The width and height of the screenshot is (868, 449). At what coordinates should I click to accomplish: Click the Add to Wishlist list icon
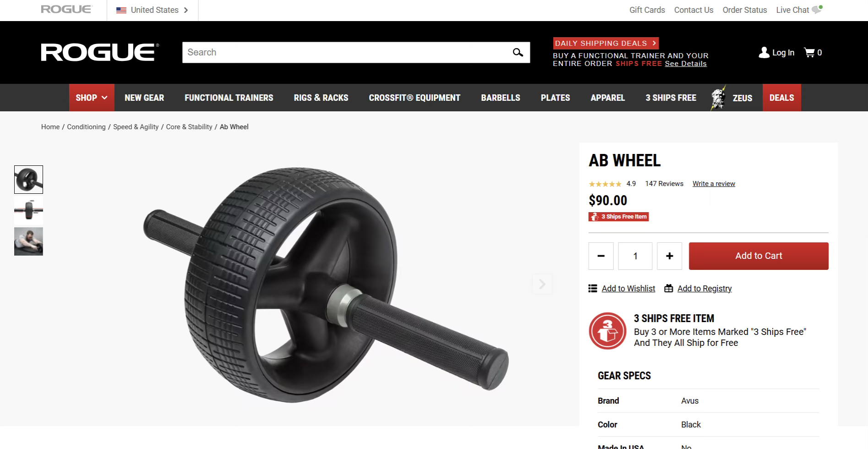point(593,289)
